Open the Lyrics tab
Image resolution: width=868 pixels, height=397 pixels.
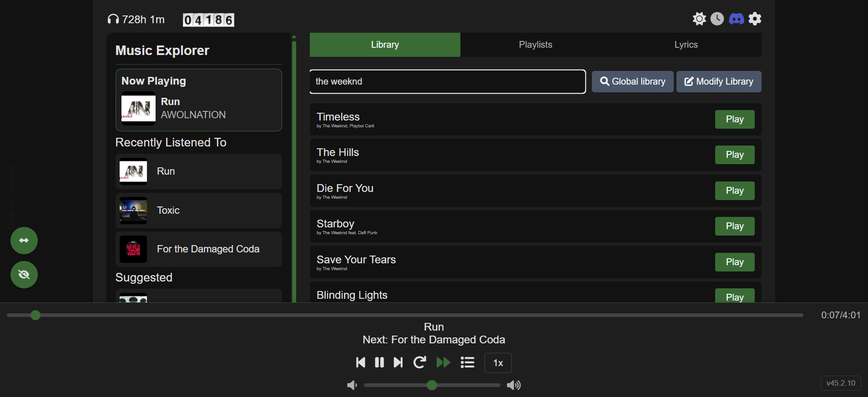click(x=686, y=45)
